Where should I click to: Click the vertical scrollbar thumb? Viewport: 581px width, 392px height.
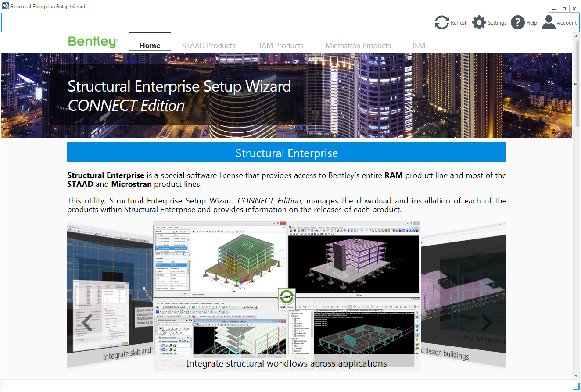click(x=576, y=83)
